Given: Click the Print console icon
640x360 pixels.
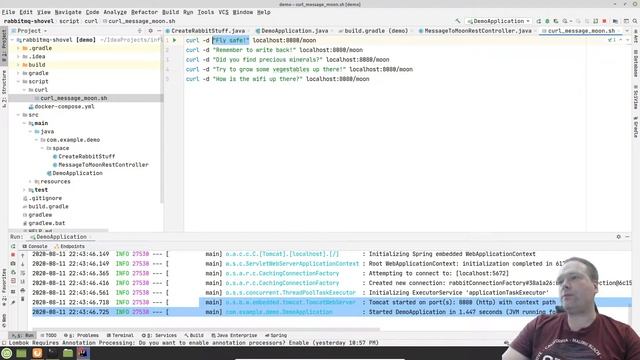Looking at the screenshot, I should point(22,291).
